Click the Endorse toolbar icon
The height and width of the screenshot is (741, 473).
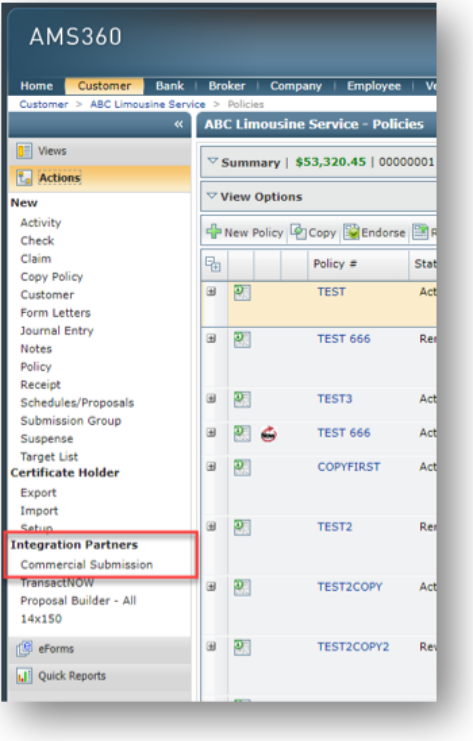351,232
